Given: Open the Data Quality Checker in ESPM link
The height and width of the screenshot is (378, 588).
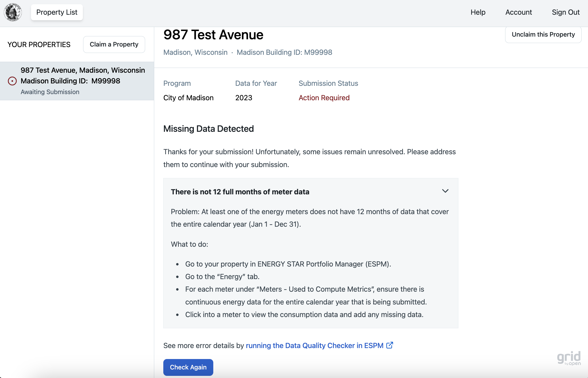Looking at the screenshot, I should click(315, 345).
